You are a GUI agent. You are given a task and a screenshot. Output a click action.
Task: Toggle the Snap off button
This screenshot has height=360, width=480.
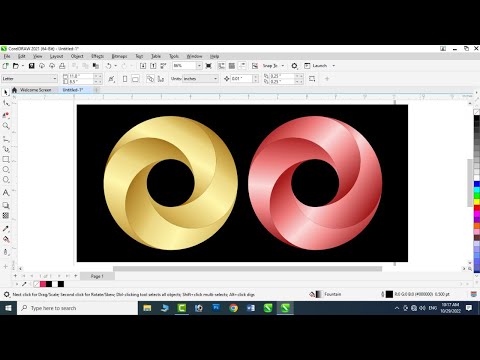[x=255, y=66]
